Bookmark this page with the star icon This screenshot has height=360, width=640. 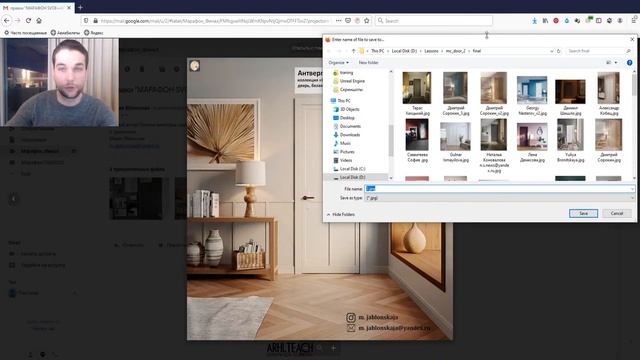pos(367,20)
